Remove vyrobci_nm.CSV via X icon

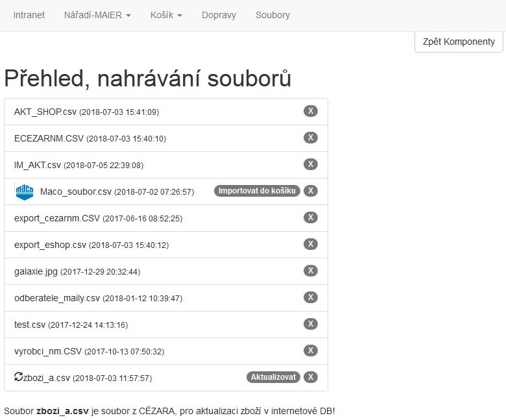click(x=310, y=351)
